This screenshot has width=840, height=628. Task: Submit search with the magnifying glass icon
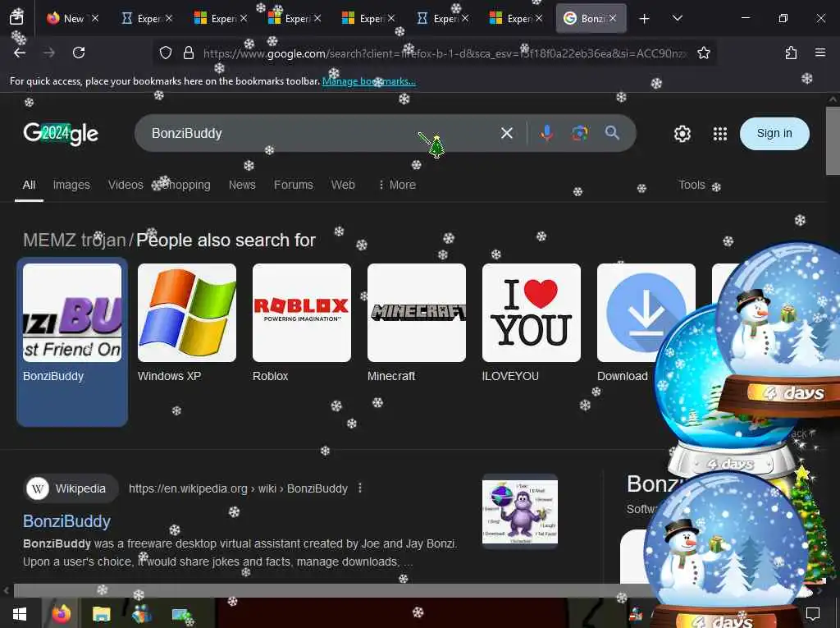tap(612, 133)
